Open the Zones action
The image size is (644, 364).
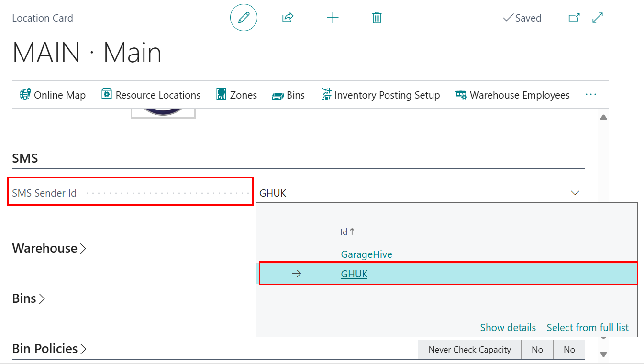click(x=236, y=95)
